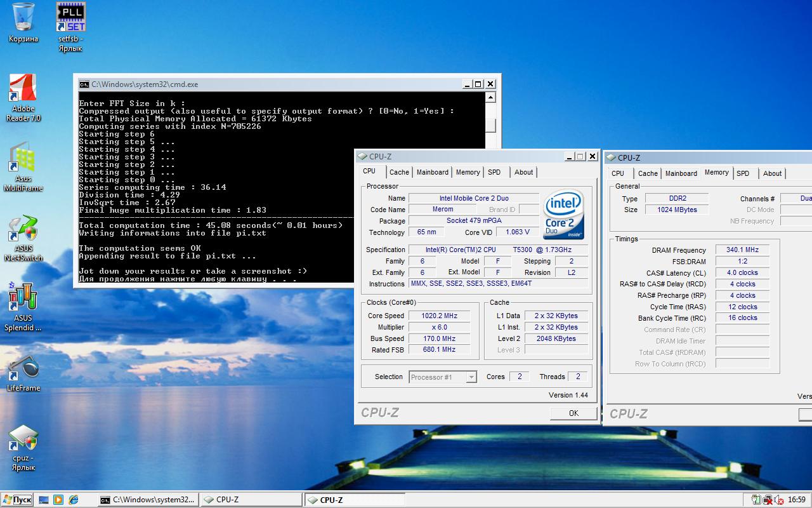Launch the cpuz shortcut on desktop
Viewport: 812px width, 508px height.
click(x=23, y=446)
